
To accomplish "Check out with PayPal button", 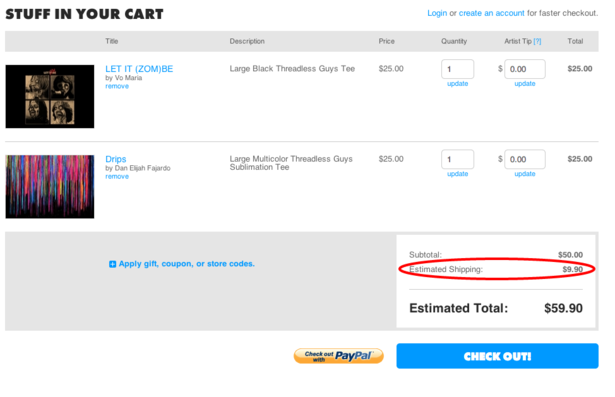I will click(338, 356).
